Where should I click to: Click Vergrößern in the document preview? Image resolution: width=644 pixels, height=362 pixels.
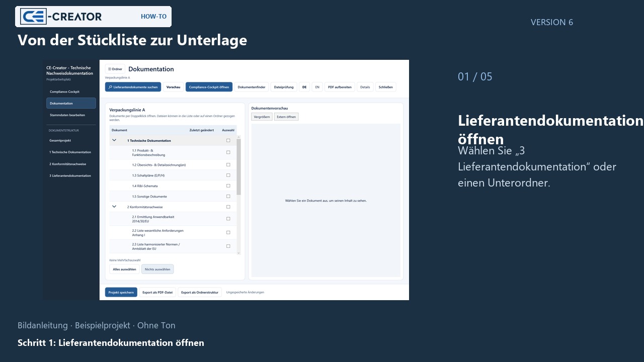262,117
